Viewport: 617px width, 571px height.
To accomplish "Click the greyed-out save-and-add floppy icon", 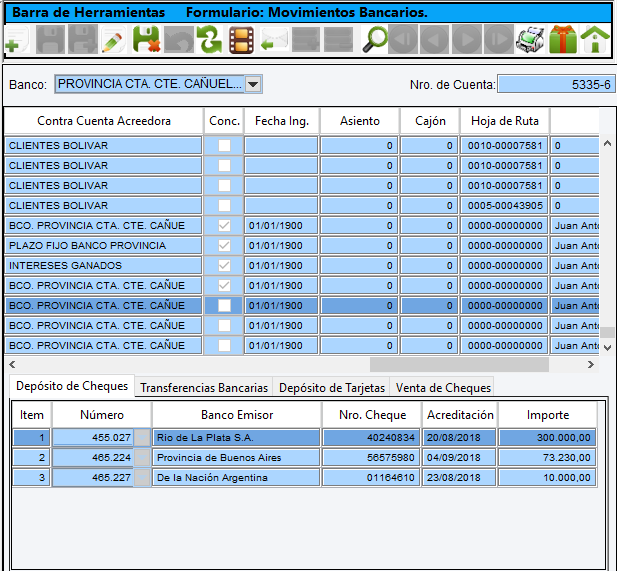I will pyautogui.click(x=83, y=40).
